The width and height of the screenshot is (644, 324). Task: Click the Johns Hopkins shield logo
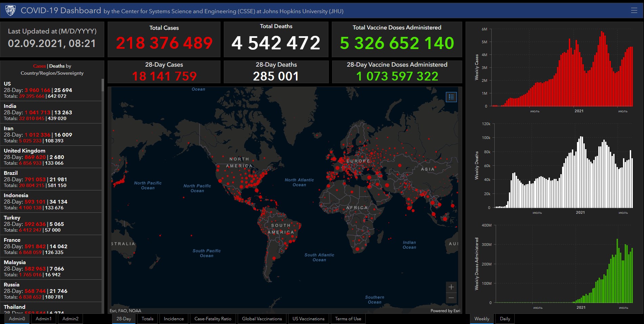10,10
